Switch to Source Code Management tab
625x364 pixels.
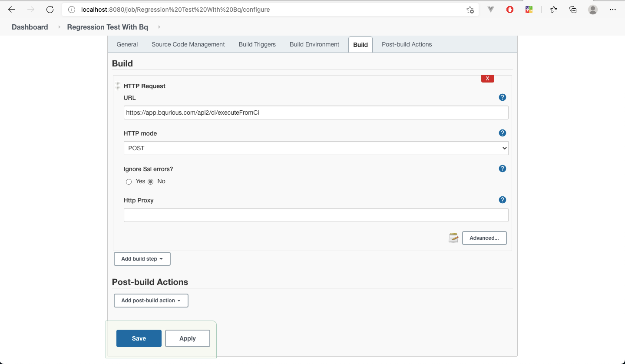[x=188, y=44]
